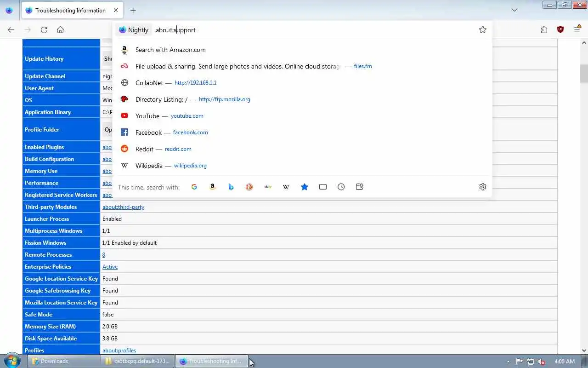Click the Update History row header
The height and width of the screenshot is (368, 588).
pyautogui.click(x=61, y=58)
